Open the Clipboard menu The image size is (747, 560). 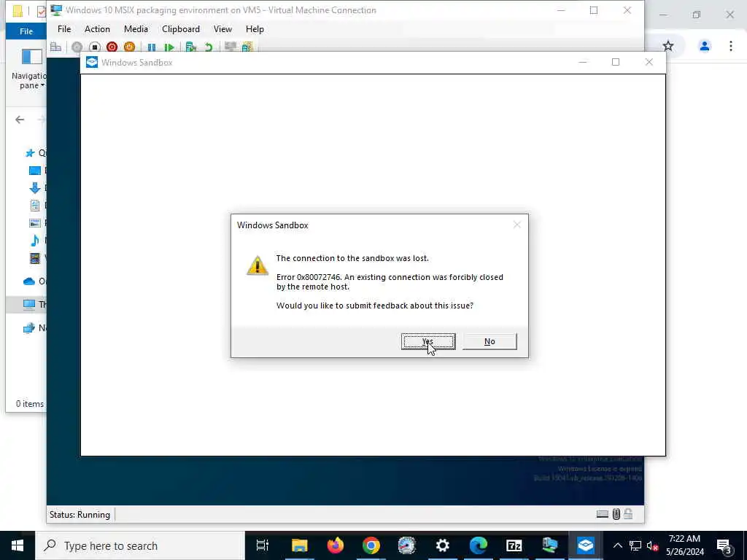point(181,29)
